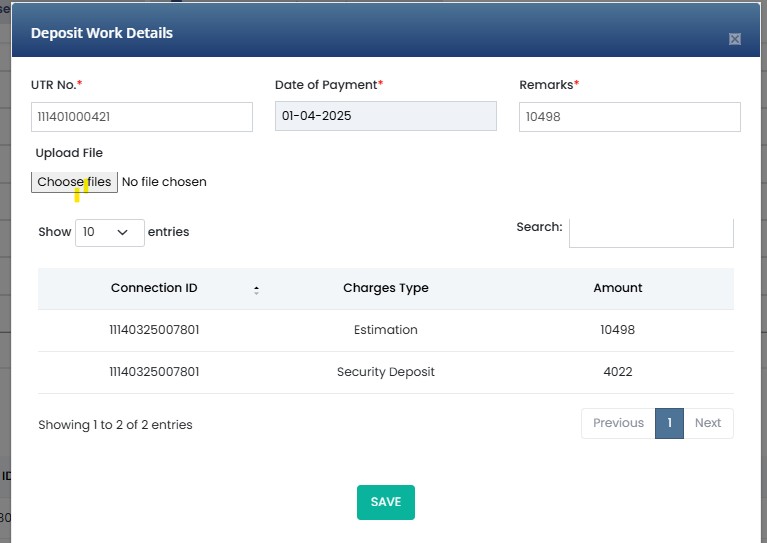Screen dimensions: 767x543
Task: Open the Show entries dropdown
Action: (110, 232)
